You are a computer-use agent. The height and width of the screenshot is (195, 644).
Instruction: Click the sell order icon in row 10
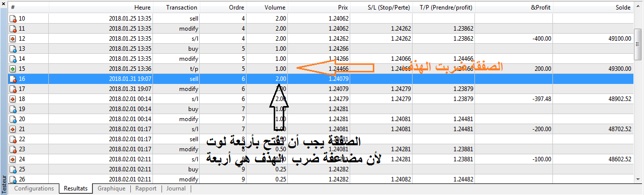coord(13,19)
